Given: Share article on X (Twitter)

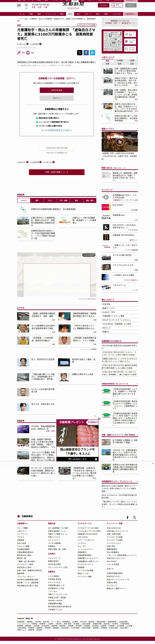Looking at the screenshot, I should 80,53.
